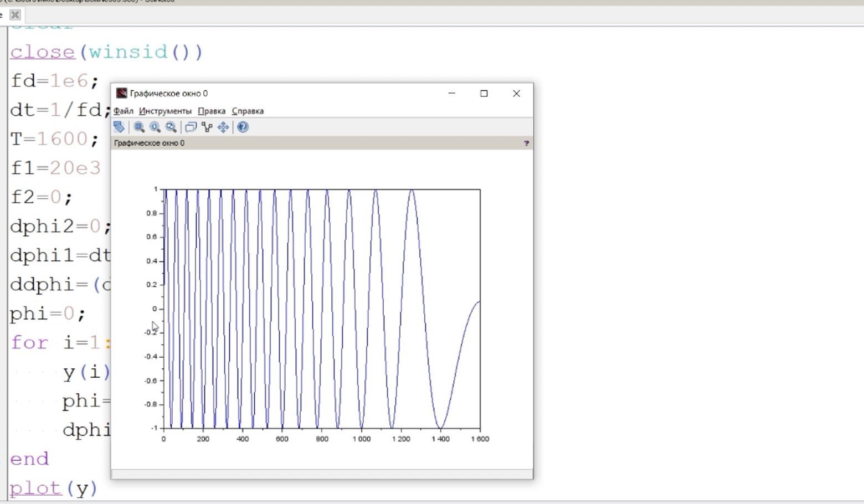Screen dimensions: 864x504
Task: Click the third magnifier zoom icon
Action: tap(171, 127)
